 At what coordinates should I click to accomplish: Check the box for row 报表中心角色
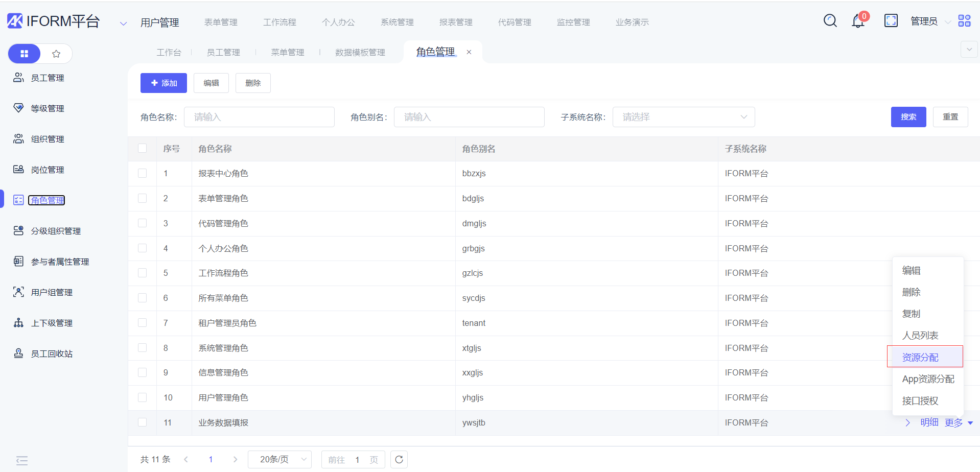pos(143,174)
